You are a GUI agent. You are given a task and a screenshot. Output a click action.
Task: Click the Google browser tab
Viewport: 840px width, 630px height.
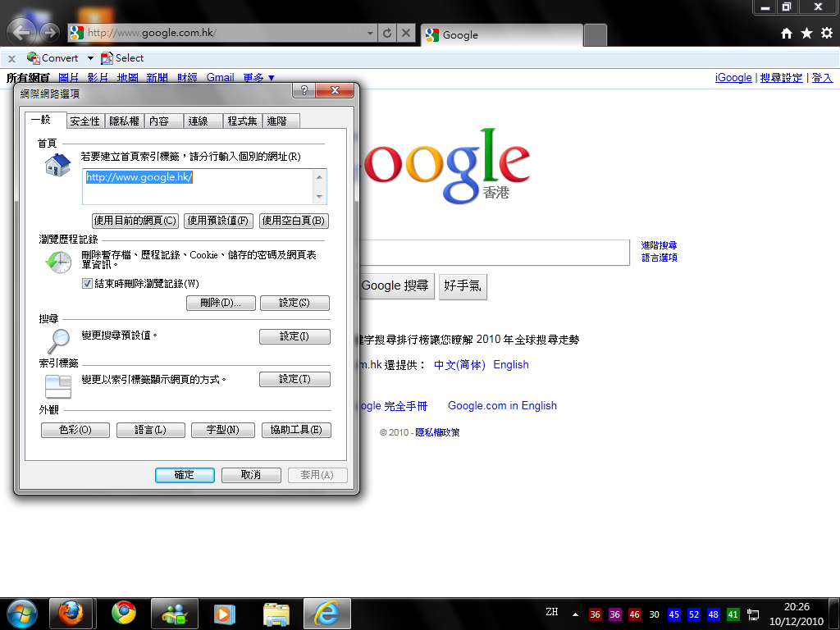point(501,35)
